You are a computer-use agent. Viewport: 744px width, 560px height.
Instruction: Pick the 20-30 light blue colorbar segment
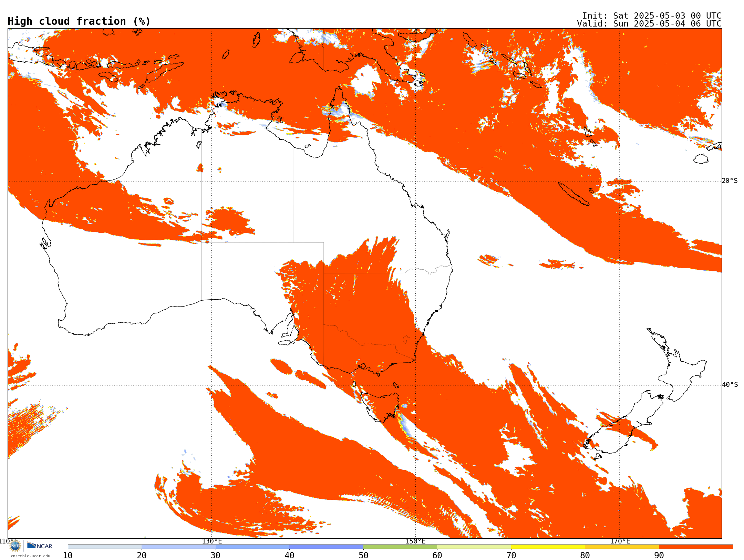point(178,547)
